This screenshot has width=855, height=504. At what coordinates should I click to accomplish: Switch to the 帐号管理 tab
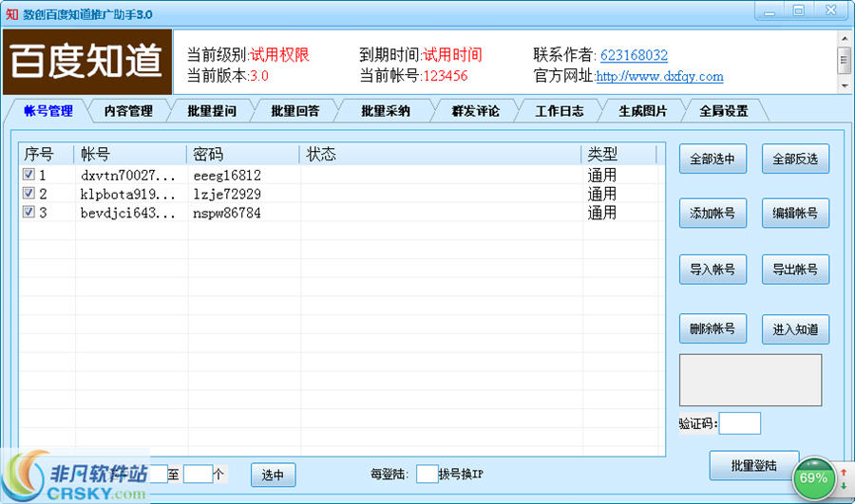point(48,111)
